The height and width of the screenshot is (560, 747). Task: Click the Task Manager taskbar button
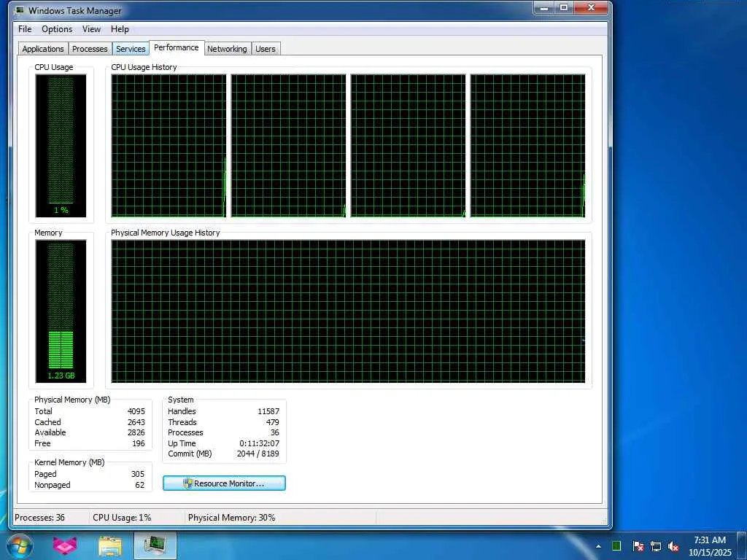point(155,545)
